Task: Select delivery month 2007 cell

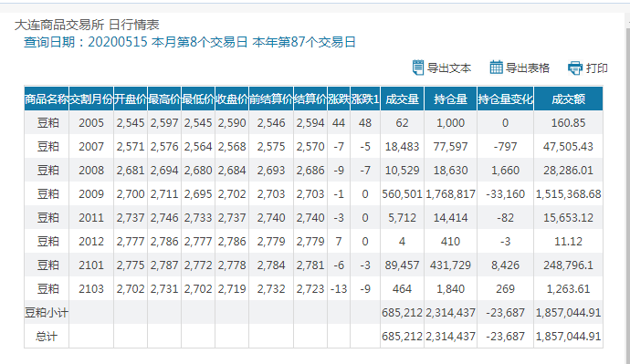Action: 91,147
